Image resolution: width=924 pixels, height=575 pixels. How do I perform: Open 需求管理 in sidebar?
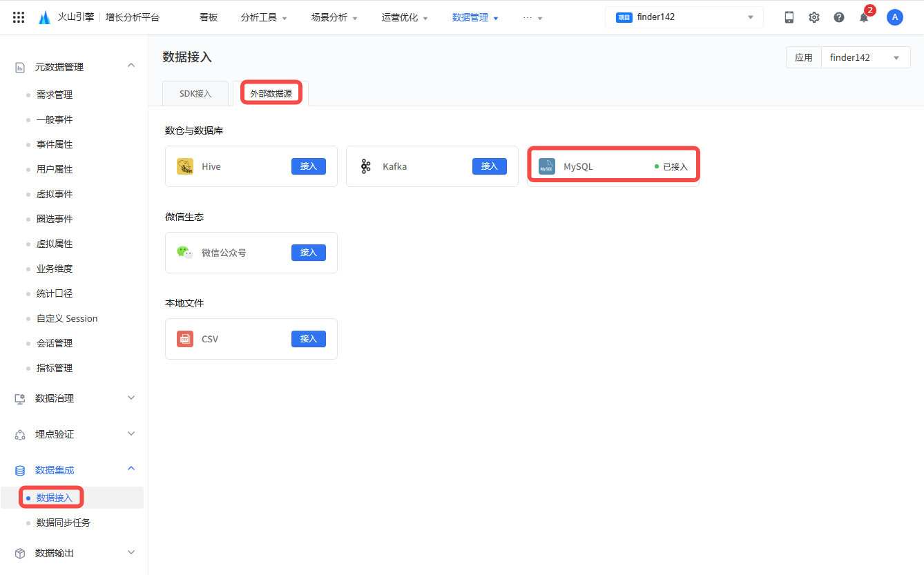[x=55, y=95]
